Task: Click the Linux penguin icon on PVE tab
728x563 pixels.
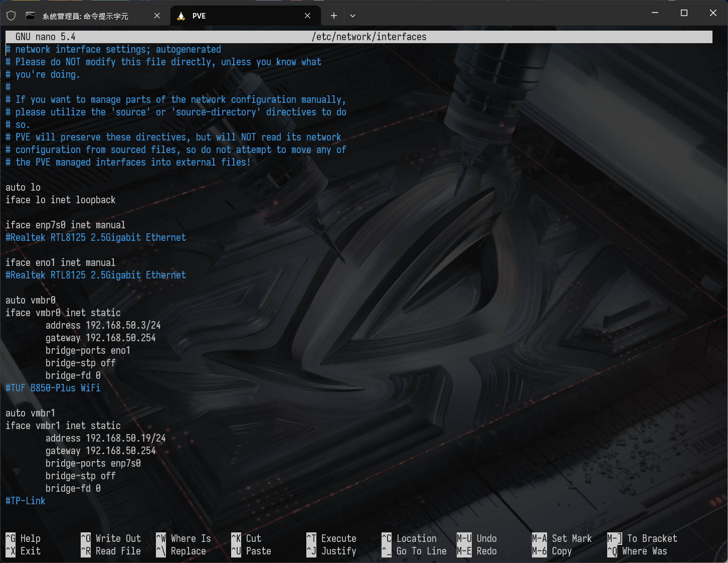Action: click(181, 16)
